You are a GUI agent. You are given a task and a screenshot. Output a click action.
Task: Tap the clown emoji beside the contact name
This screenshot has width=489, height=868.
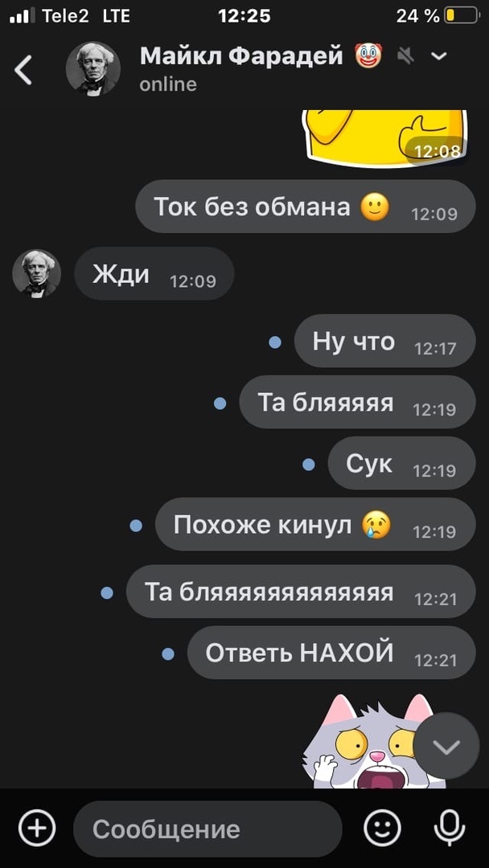pyautogui.click(x=368, y=55)
